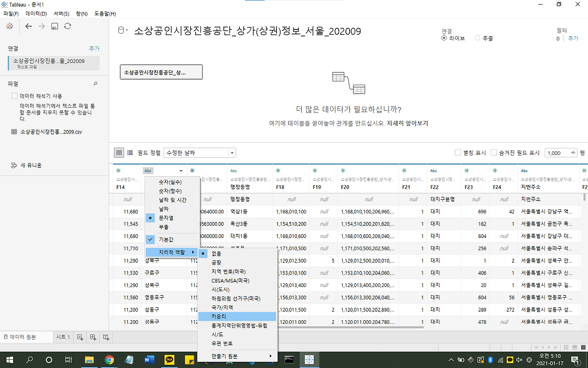Open File Explorer from the taskbar
The height and width of the screenshot is (368, 588).
click(89, 360)
